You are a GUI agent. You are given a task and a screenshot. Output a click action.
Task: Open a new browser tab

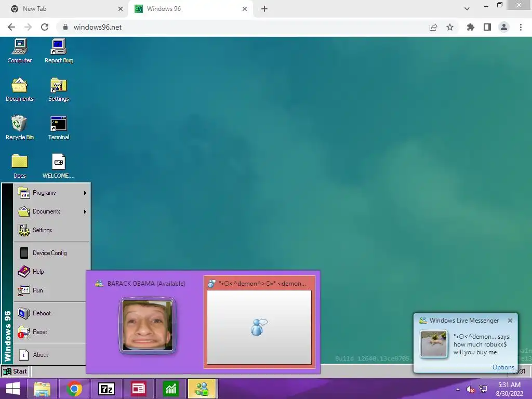[264, 9]
